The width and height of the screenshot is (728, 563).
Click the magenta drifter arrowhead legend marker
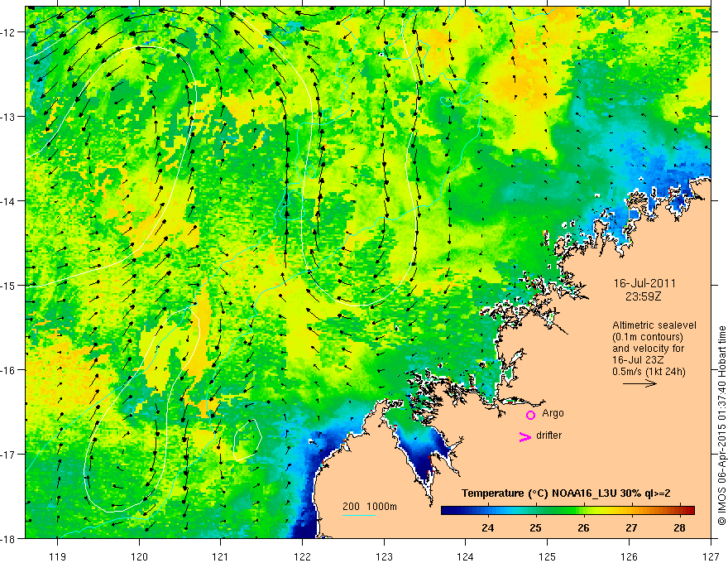[x=525, y=436]
